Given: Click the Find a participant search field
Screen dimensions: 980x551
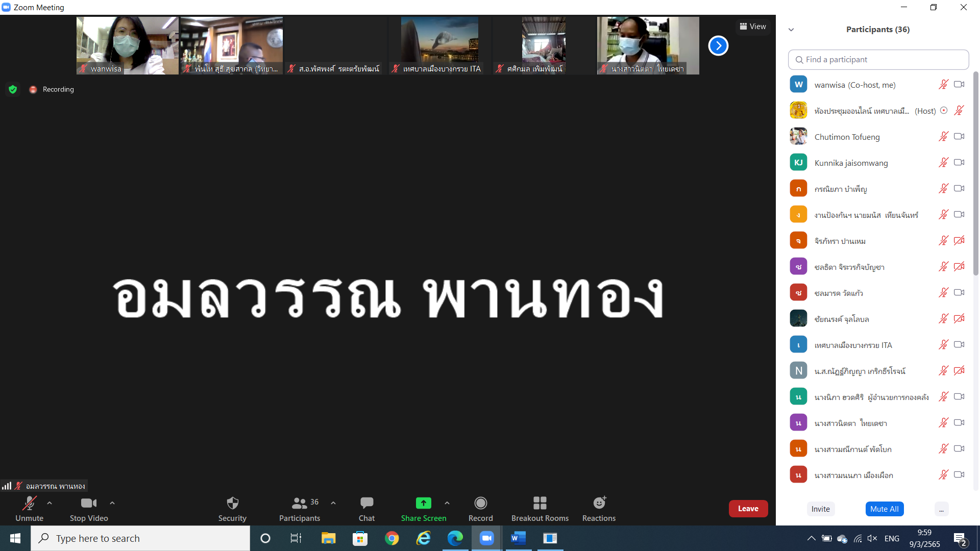Looking at the screenshot, I should click(878, 60).
